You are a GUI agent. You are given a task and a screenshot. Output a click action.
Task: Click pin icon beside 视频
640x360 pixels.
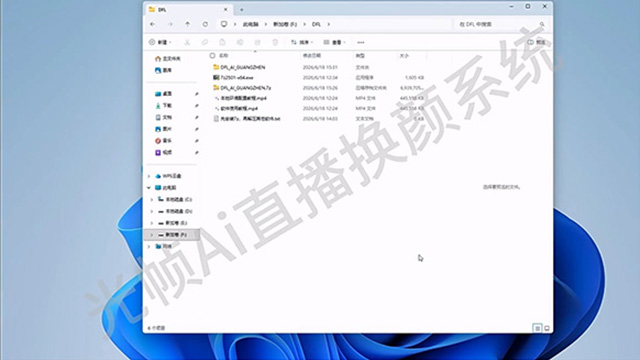(x=196, y=153)
